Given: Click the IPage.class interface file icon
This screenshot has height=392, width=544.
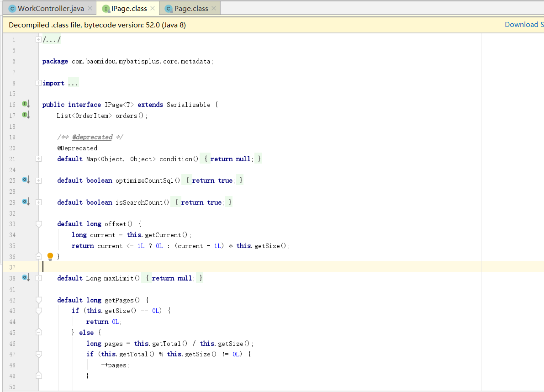Looking at the screenshot, I should pyautogui.click(x=106, y=9).
